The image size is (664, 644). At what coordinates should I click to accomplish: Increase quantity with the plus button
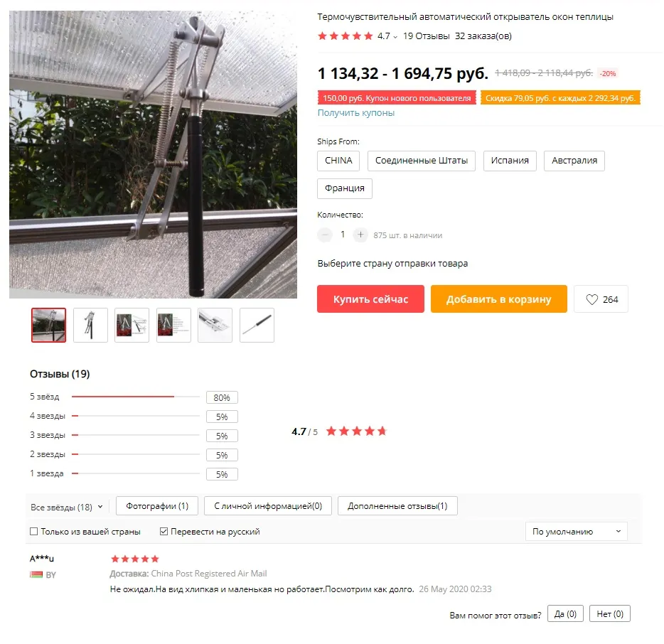360,235
